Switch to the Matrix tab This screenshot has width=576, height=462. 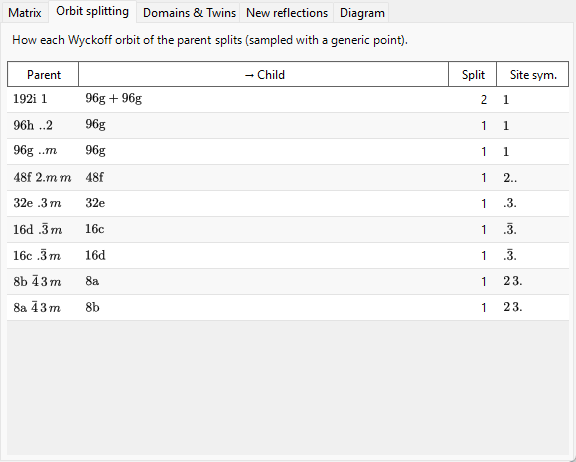pyautogui.click(x=25, y=13)
